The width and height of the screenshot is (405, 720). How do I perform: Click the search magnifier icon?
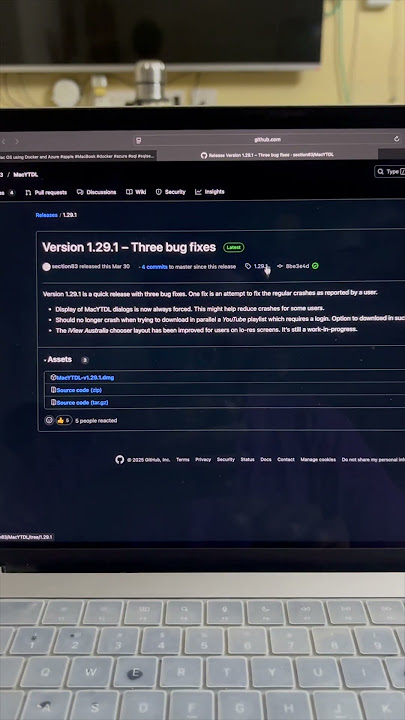[381, 172]
